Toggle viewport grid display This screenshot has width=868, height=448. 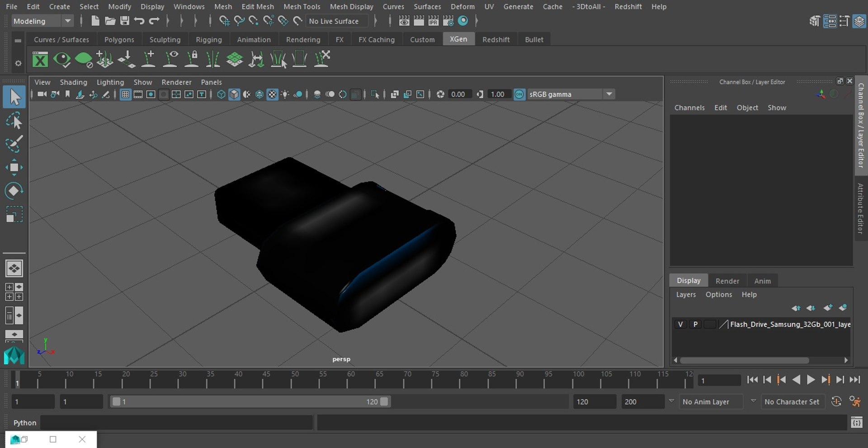coord(125,94)
